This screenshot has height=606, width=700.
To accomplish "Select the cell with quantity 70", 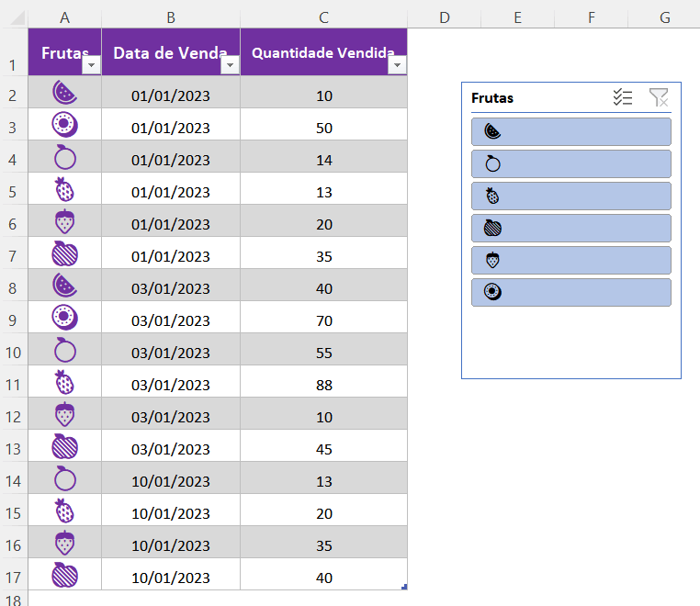I will (x=323, y=320).
